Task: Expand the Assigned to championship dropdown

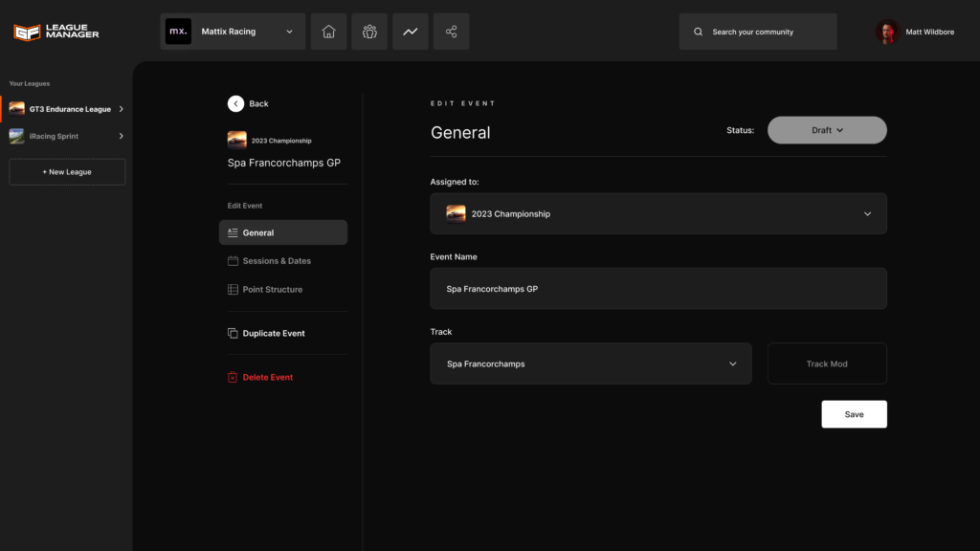Action: pos(658,214)
